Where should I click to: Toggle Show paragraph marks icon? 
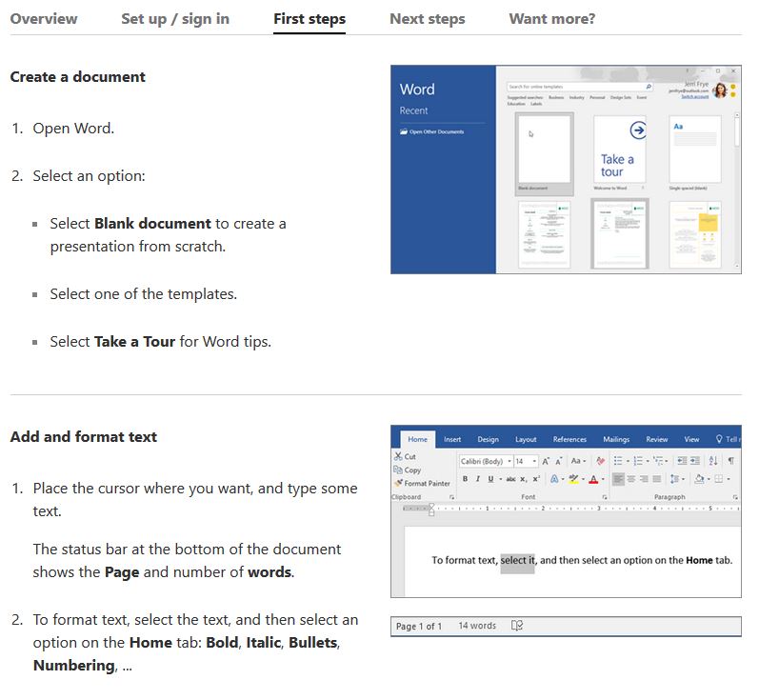(731, 461)
